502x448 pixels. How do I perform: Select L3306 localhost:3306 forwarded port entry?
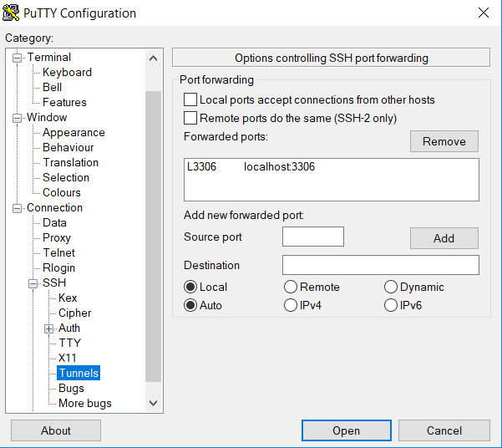coord(332,166)
